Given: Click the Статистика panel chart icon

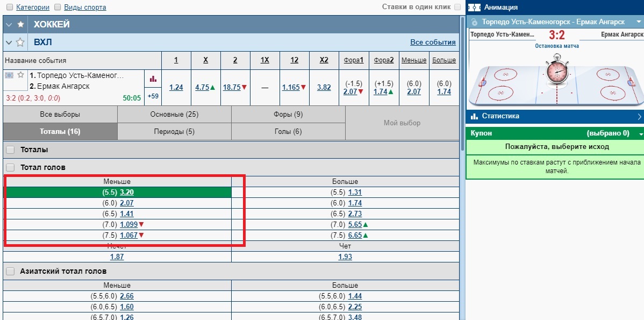Looking at the screenshot, I should point(474,116).
